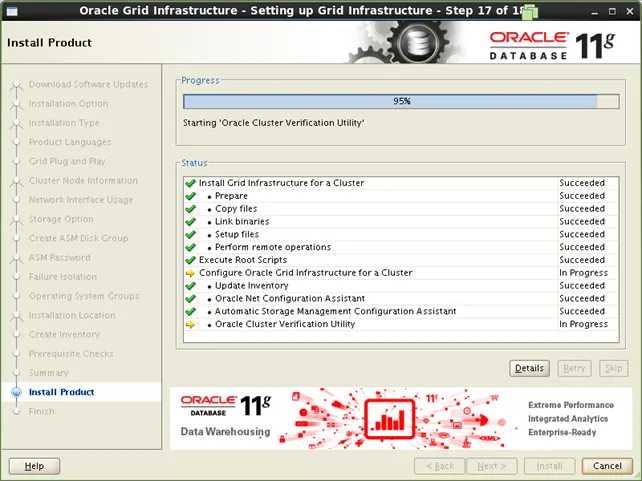
Task: Click 'Execute Root Scripts' row text
Action: 243,260
